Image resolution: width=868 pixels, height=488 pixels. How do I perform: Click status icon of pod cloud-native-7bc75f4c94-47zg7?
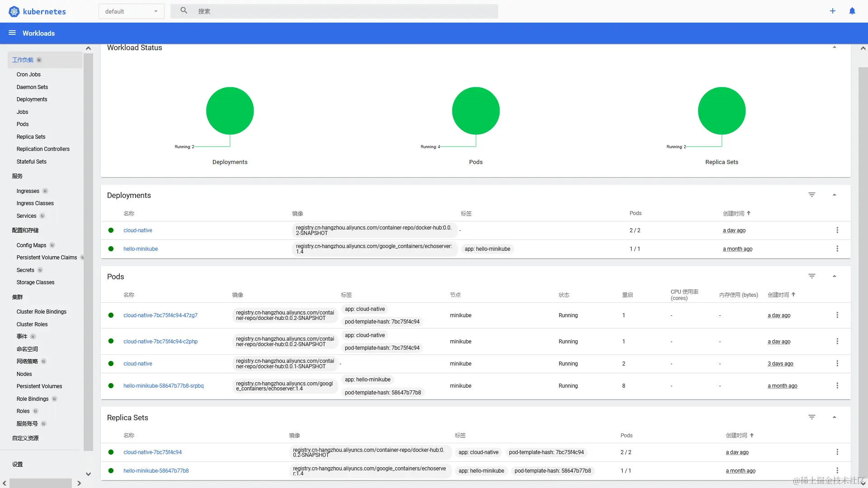(x=111, y=315)
